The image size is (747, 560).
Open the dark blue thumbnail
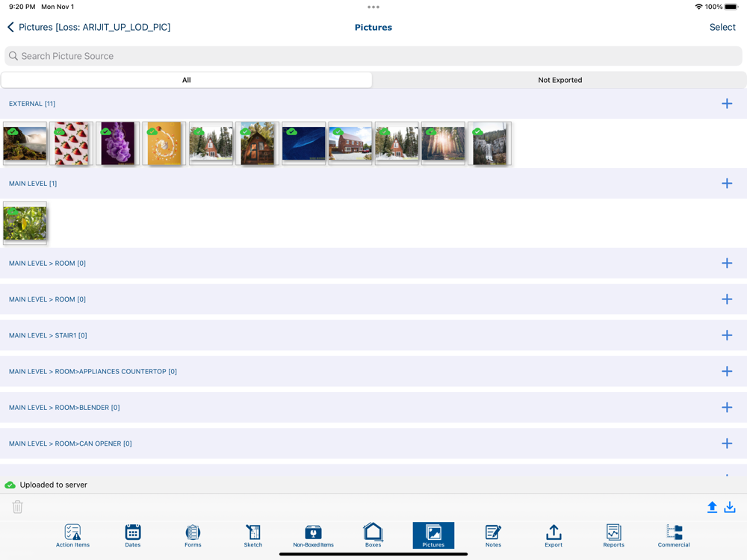pyautogui.click(x=304, y=143)
